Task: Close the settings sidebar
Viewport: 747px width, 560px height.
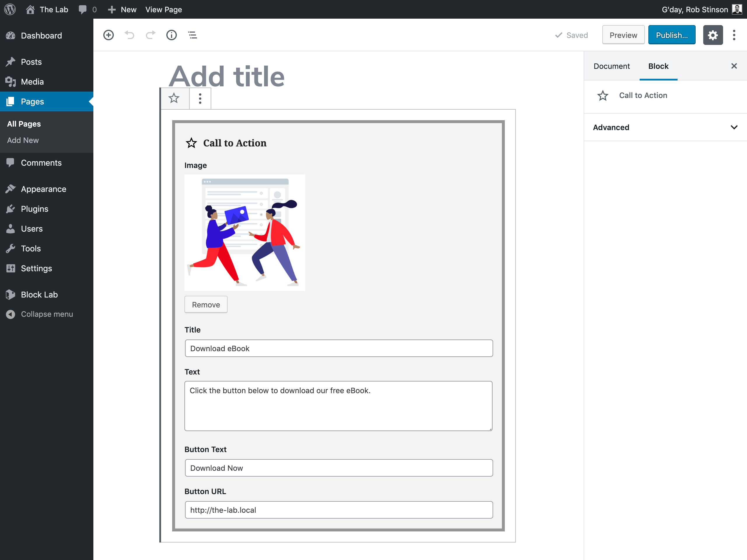Action: pos(734,66)
